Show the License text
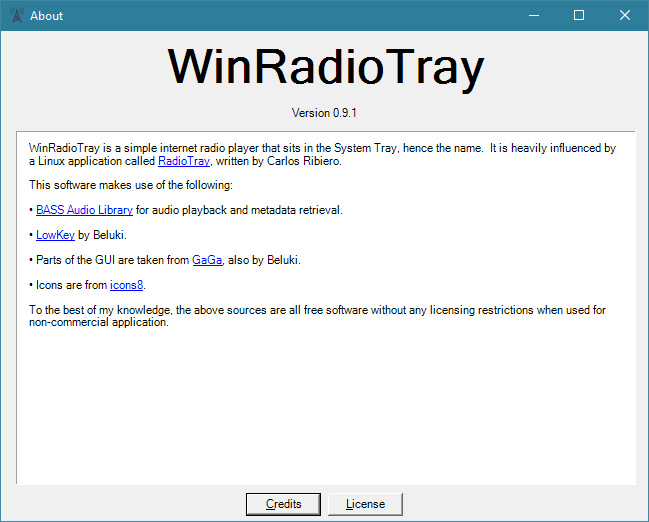 [x=365, y=504]
